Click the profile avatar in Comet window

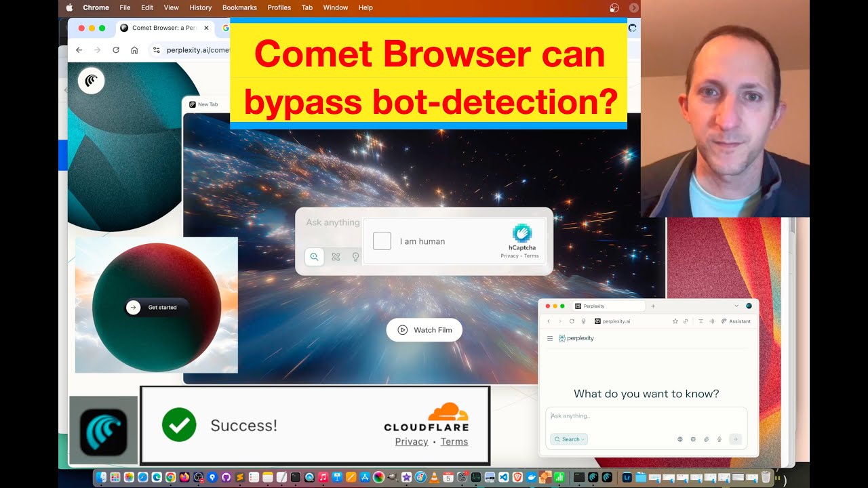[749, 306]
